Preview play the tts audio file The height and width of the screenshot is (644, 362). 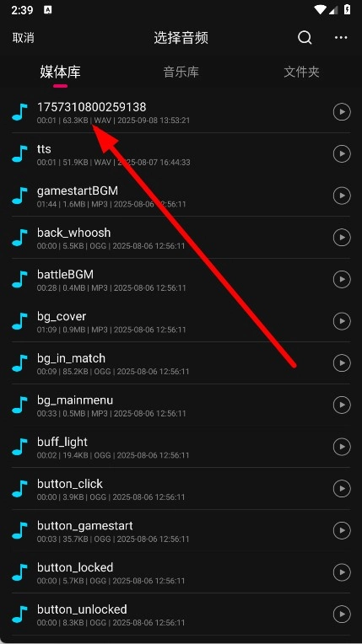tap(342, 153)
